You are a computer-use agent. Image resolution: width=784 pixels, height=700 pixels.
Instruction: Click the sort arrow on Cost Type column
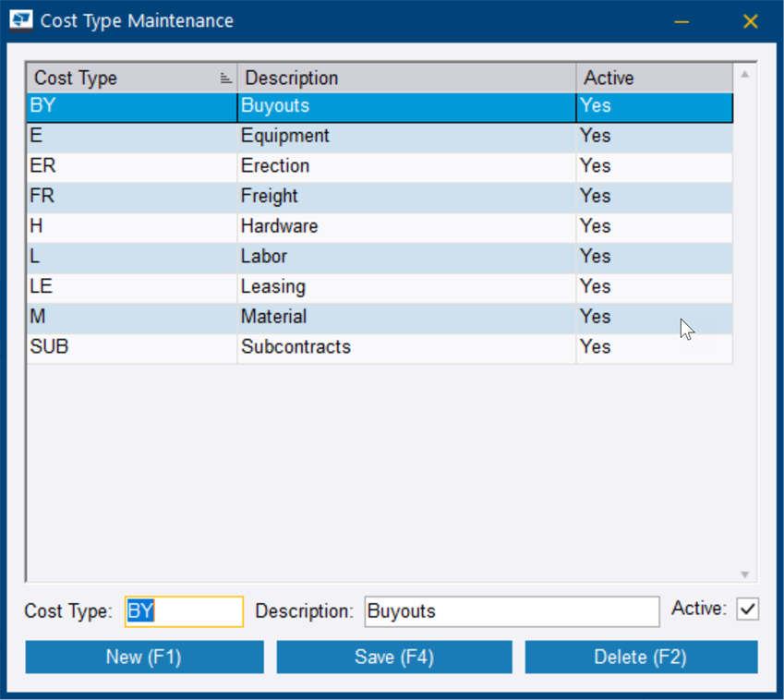[x=224, y=78]
